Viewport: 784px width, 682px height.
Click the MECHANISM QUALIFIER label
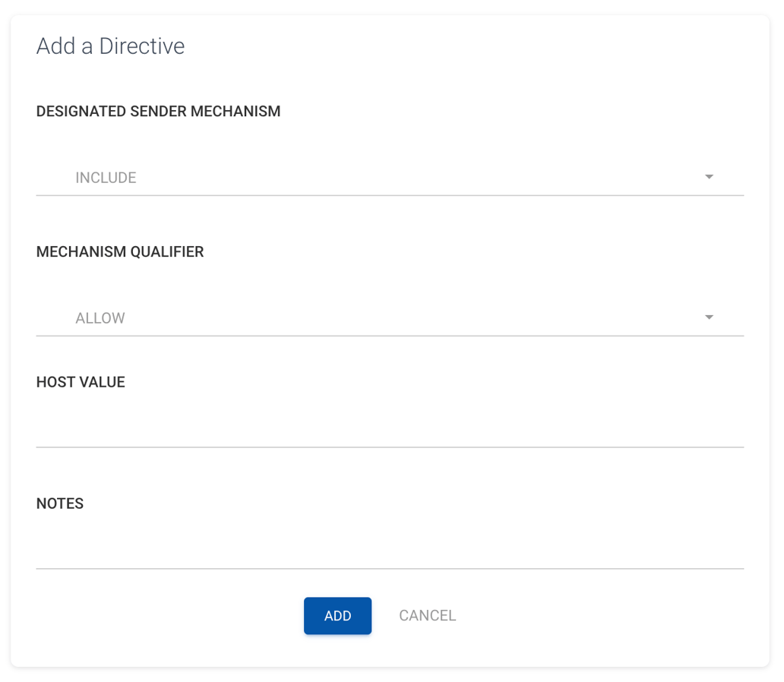click(x=119, y=251)
